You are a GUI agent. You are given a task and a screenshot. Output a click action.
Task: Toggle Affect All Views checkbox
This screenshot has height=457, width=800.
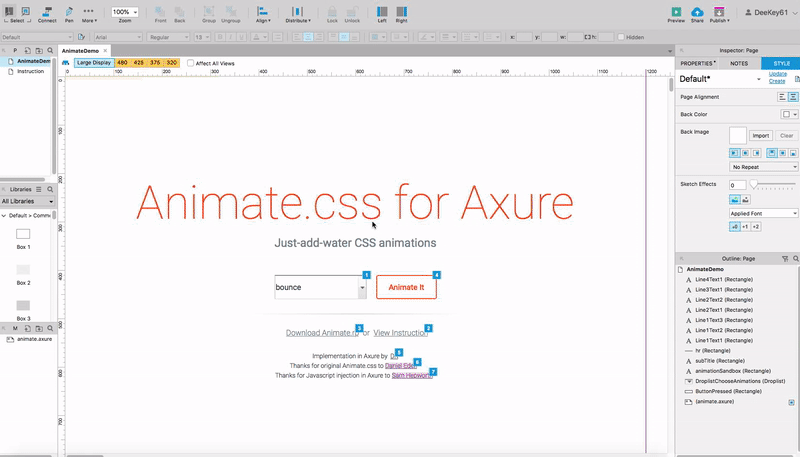(190, 63)
